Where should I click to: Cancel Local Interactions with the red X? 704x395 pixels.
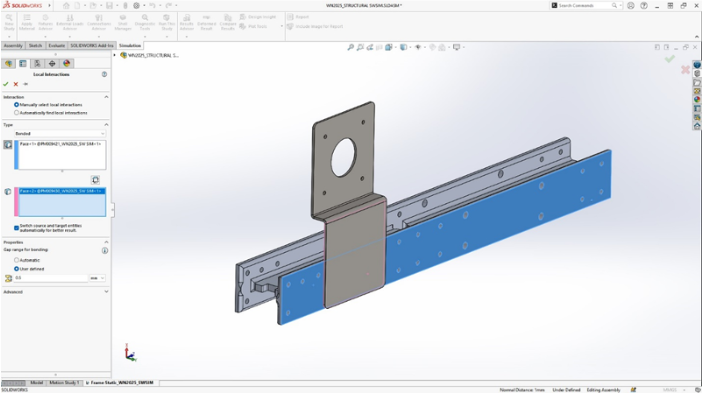tap(16, 84)
